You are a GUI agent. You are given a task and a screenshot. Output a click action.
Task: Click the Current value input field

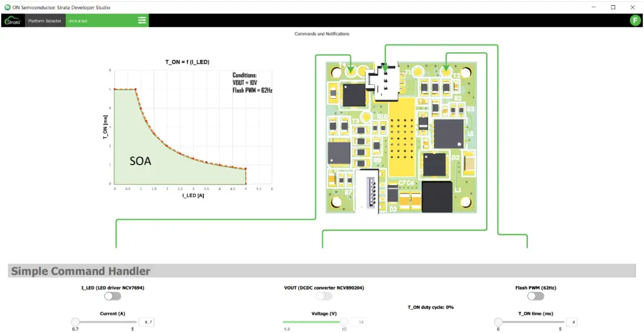(x=146, y=322)
